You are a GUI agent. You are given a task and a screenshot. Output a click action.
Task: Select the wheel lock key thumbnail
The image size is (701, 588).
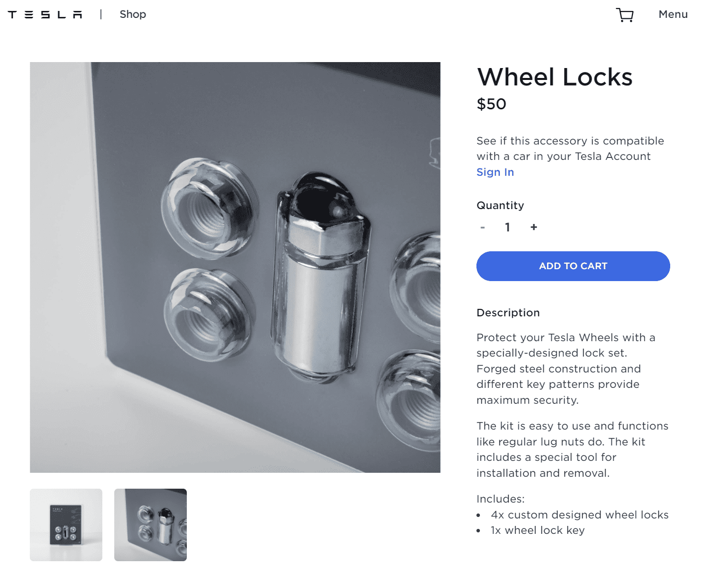(66, 525)
